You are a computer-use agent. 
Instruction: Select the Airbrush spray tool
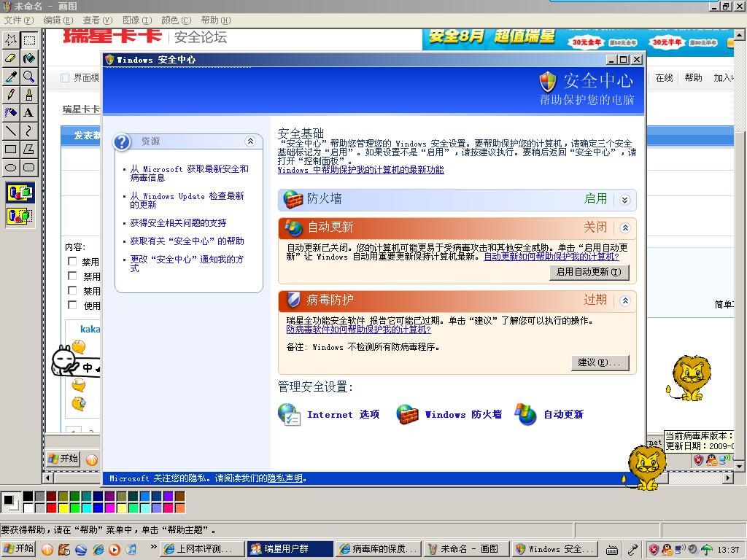(x=11, y=112)
